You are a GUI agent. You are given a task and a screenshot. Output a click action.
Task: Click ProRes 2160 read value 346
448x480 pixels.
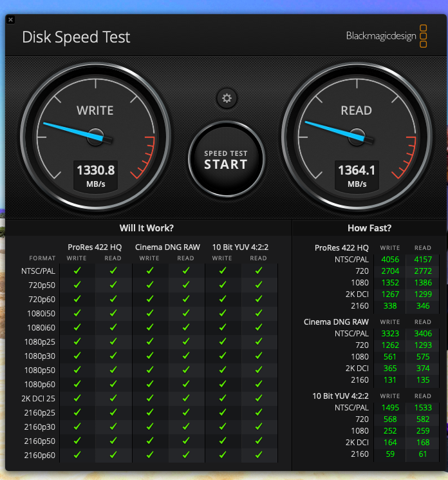point(423,306)
